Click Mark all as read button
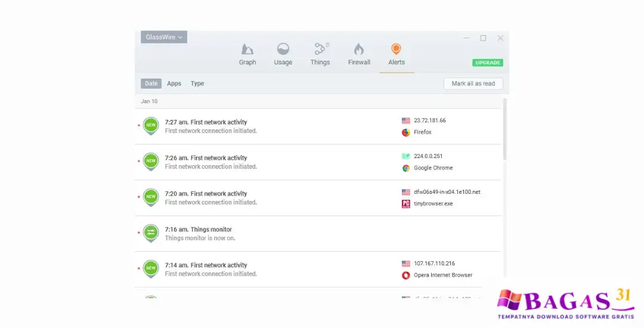The width and height of the screenshot is (644, 328). [x=473, y=83]
